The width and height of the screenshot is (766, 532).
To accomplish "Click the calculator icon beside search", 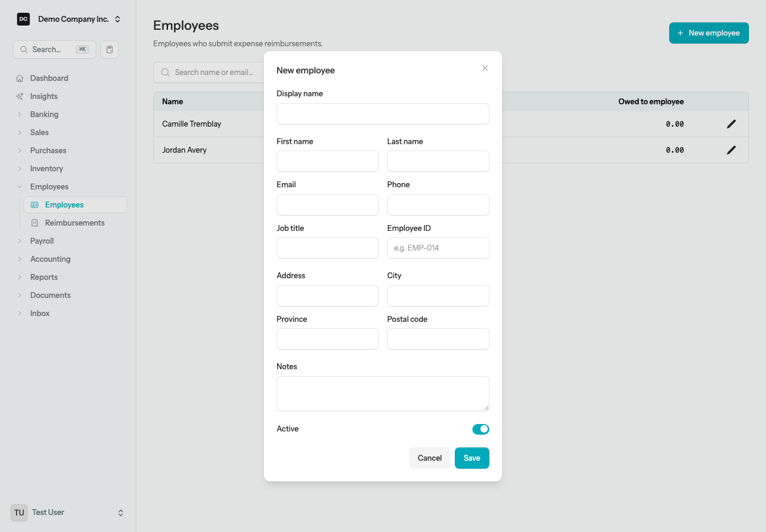I will click(x=110, y=49).
